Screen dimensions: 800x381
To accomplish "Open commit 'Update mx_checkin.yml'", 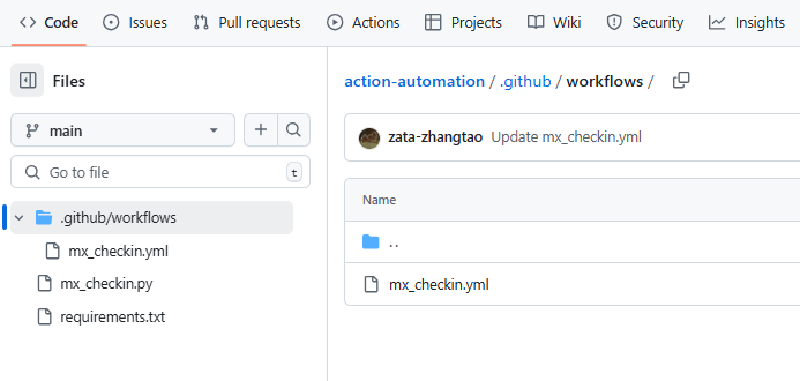I will click(x=566, y=137).
